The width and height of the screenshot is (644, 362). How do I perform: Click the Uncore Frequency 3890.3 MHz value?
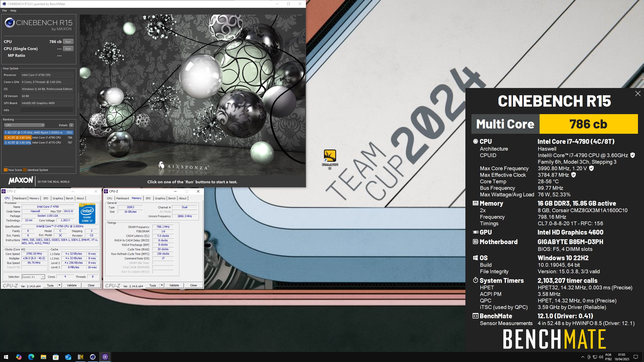point(185,216)
